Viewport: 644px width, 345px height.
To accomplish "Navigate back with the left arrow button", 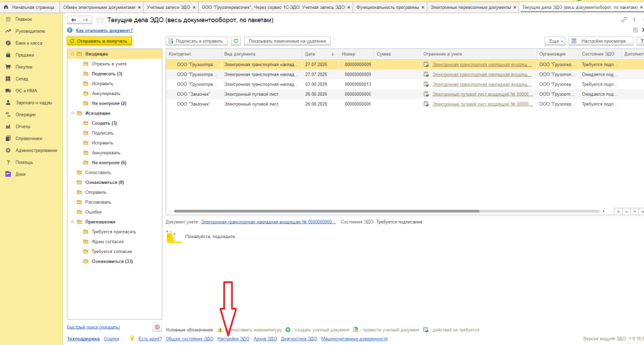I will [x=74, y=20].
